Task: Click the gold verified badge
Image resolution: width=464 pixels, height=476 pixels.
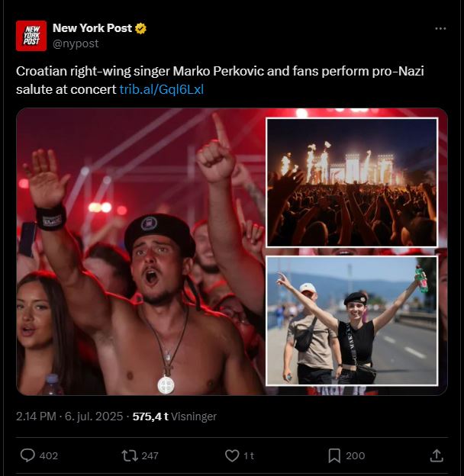Action: click(140, 28)
